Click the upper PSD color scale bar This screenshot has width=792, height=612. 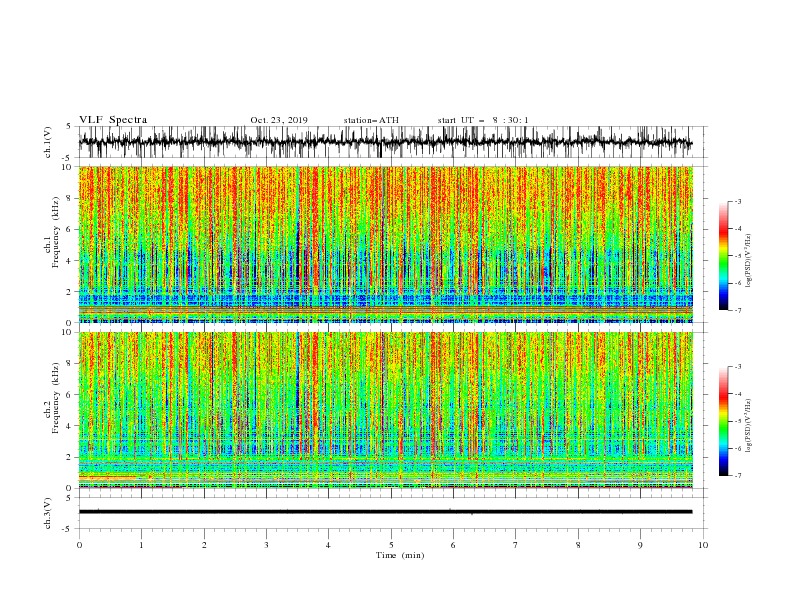(x=723, y=255)
